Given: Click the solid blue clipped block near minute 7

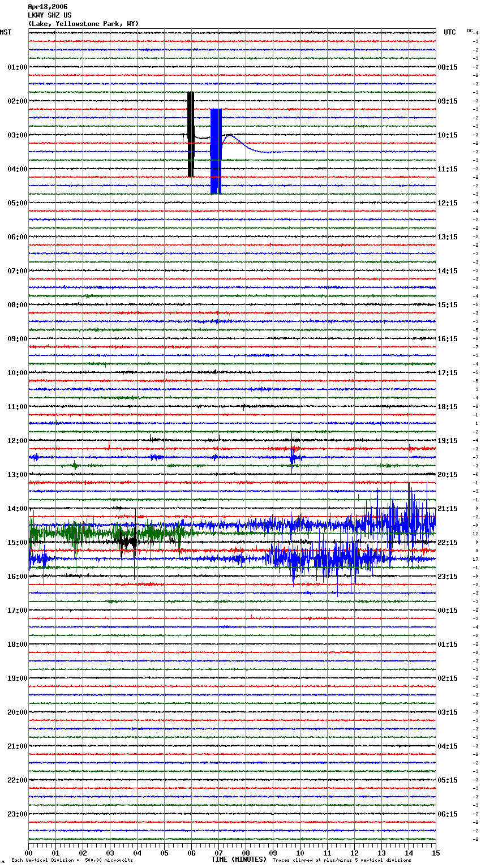Looking at the screenshot, I should coord(216,151).
